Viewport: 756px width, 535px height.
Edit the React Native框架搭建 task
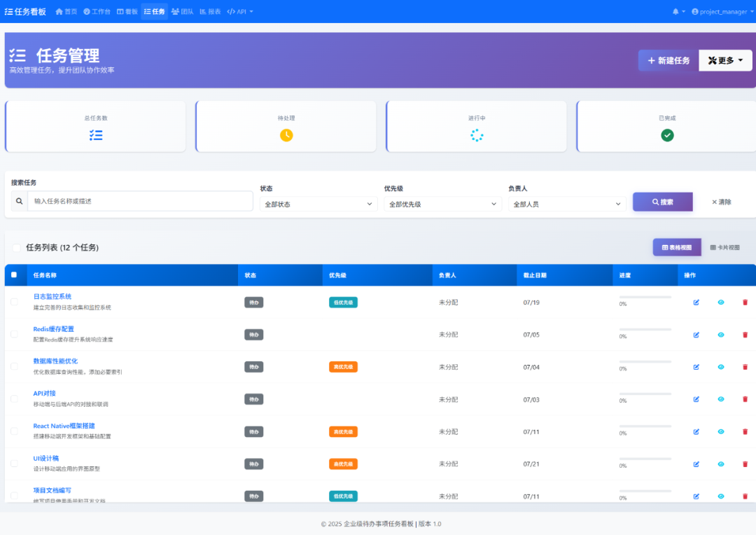coord(696,432)
